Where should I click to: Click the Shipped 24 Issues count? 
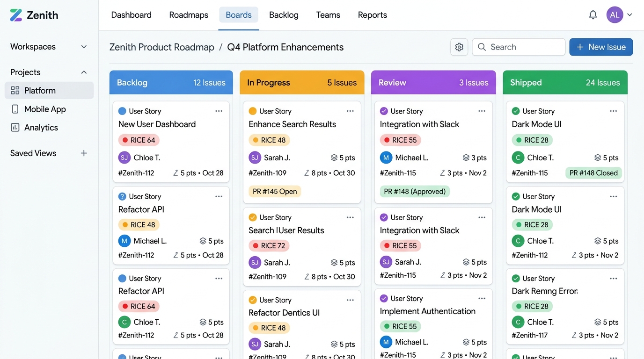(x=603, y=83)
